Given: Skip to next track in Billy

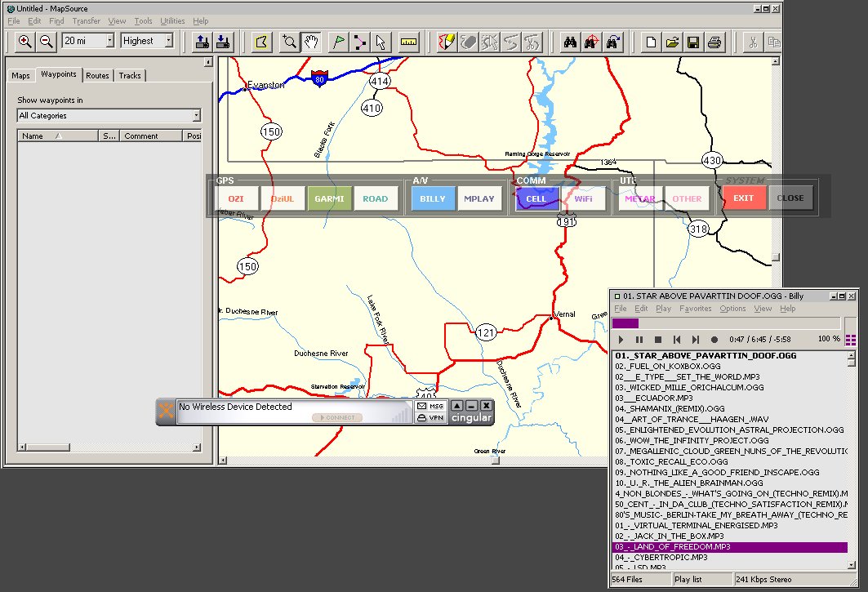Looking at the screenshot, I should (x=696, y=340).
